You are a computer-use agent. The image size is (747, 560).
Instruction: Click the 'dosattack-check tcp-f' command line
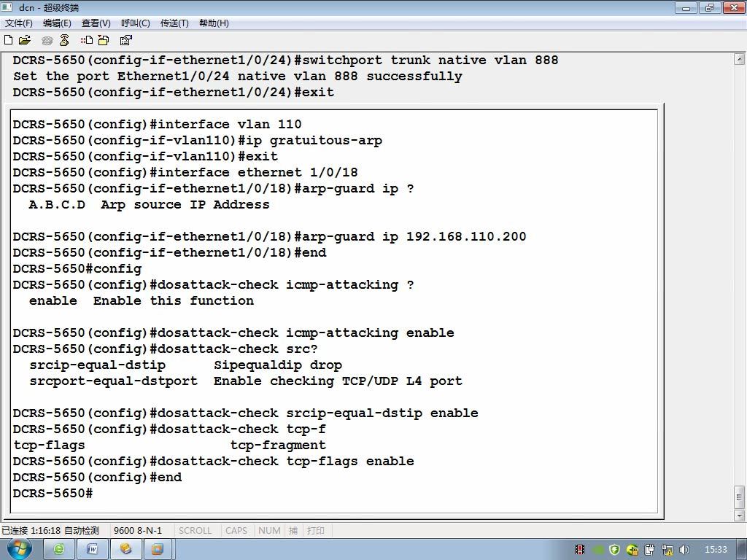[169, 429]
